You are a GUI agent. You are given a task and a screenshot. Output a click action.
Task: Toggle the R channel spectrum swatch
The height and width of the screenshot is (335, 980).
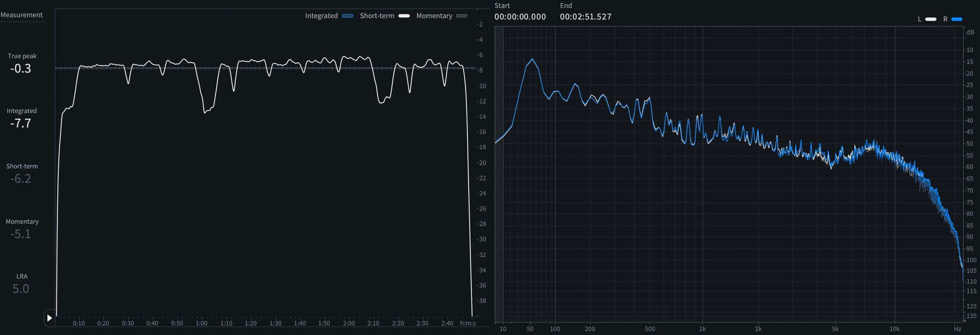pos(957,19)
